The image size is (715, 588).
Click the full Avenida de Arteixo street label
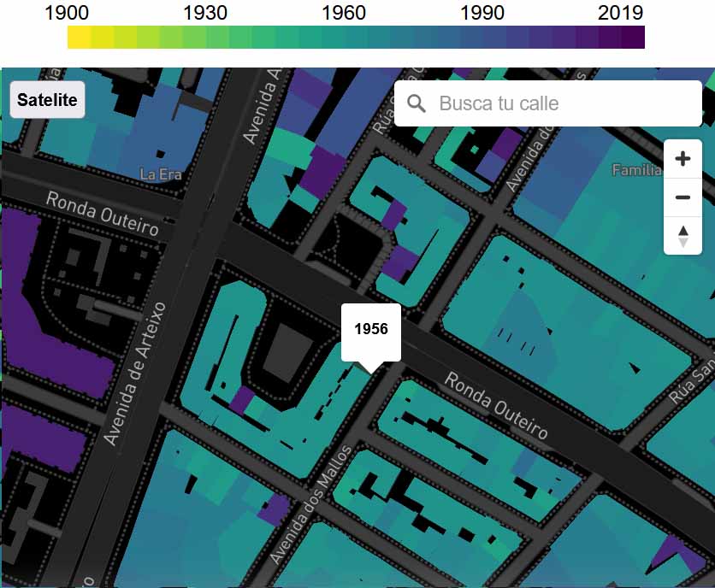tap(135, 379)
